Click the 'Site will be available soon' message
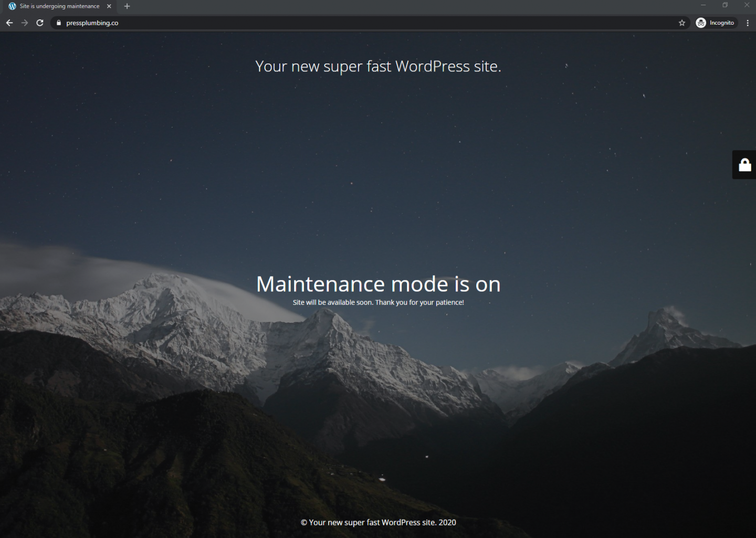The width and height of the screenshot is (756, 538). (378, 302)
